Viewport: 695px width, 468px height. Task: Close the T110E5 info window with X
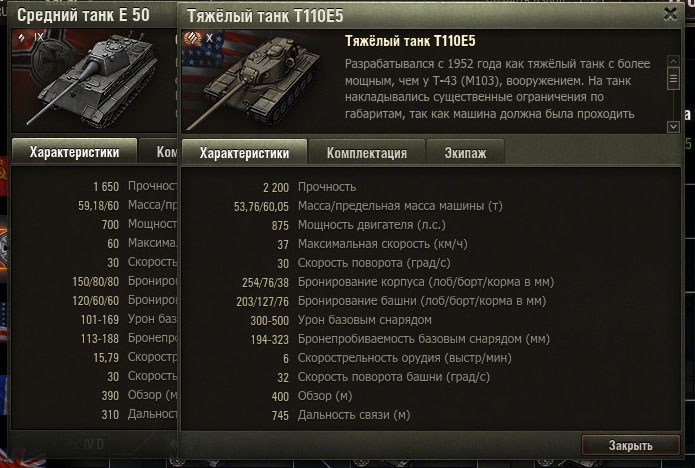(671, 14)
